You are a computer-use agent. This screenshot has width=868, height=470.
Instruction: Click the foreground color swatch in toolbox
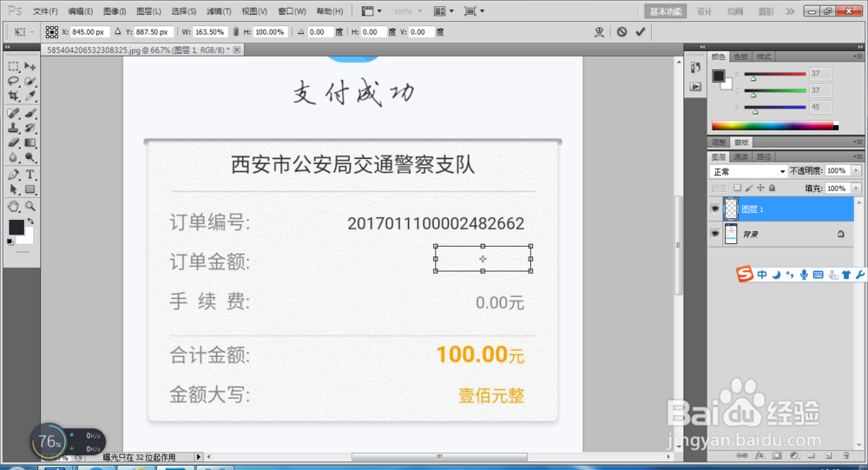coord(16,227)
